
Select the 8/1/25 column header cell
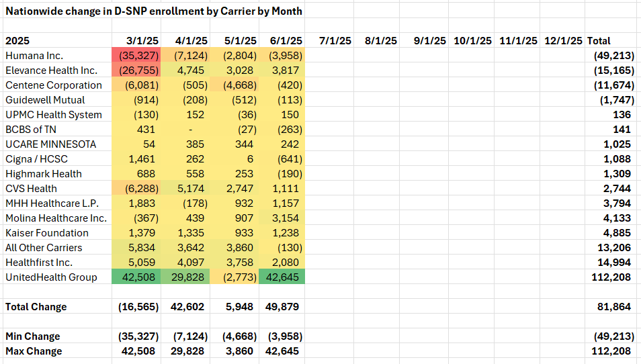tap(376, 40)
